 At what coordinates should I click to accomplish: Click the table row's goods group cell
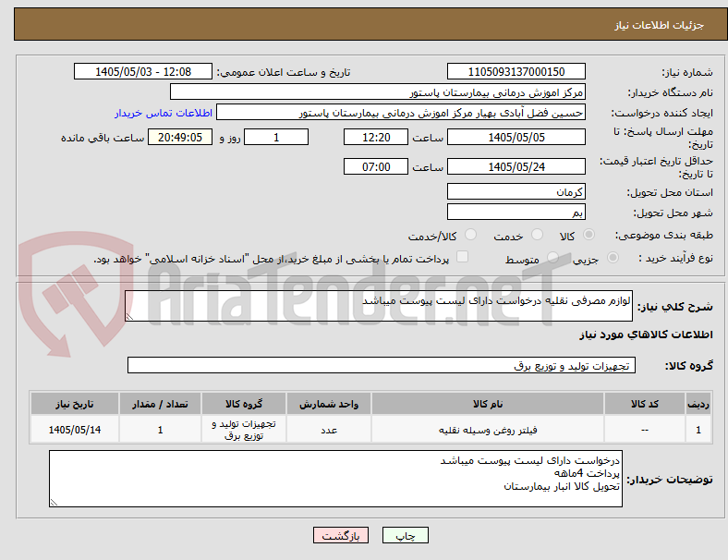click(244, 430)
